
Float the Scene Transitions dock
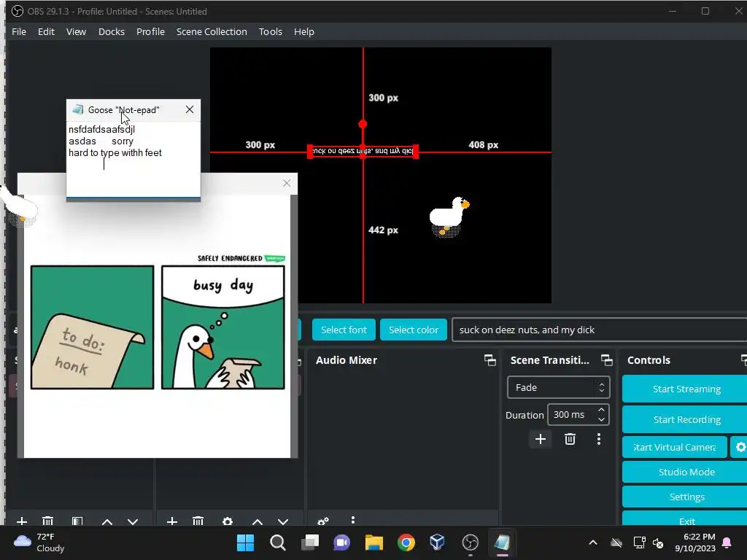coord(607,360)
